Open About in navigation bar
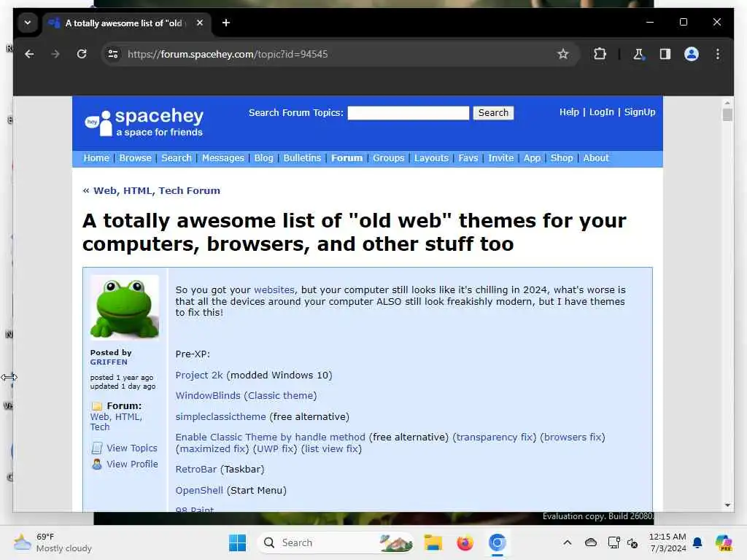747x560 pixels. click(595, 158)
